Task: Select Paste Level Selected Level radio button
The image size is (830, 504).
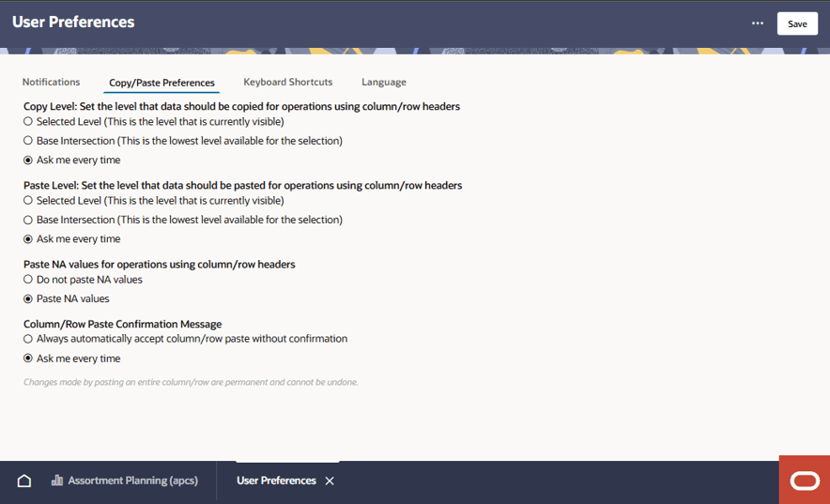Action: tap(28, 201)
